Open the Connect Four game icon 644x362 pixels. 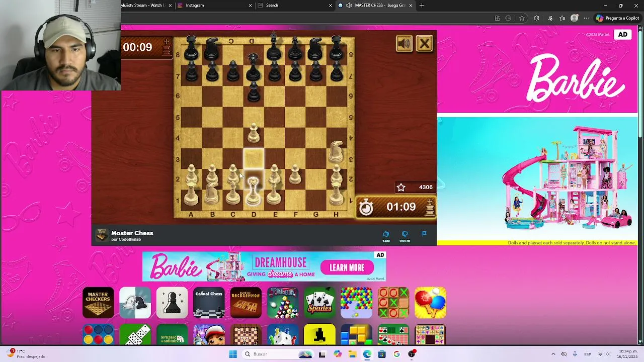[x=98, y=335]
